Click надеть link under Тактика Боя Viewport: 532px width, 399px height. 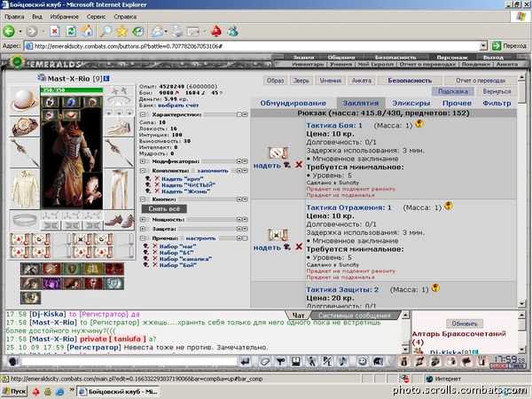(x=267, y=166)
